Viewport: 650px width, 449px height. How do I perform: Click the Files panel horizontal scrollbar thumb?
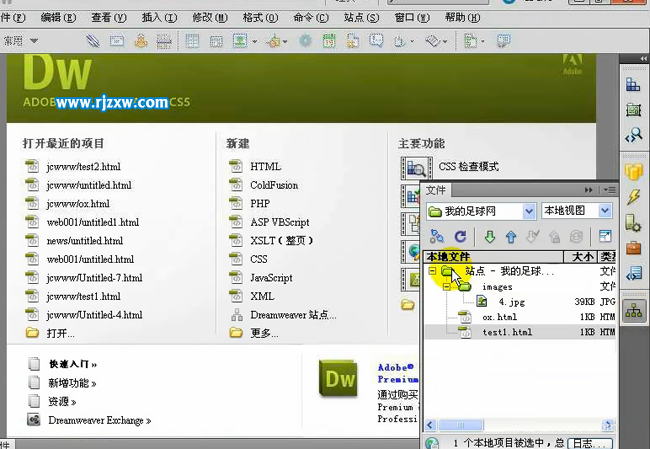[x=461, y=425]
